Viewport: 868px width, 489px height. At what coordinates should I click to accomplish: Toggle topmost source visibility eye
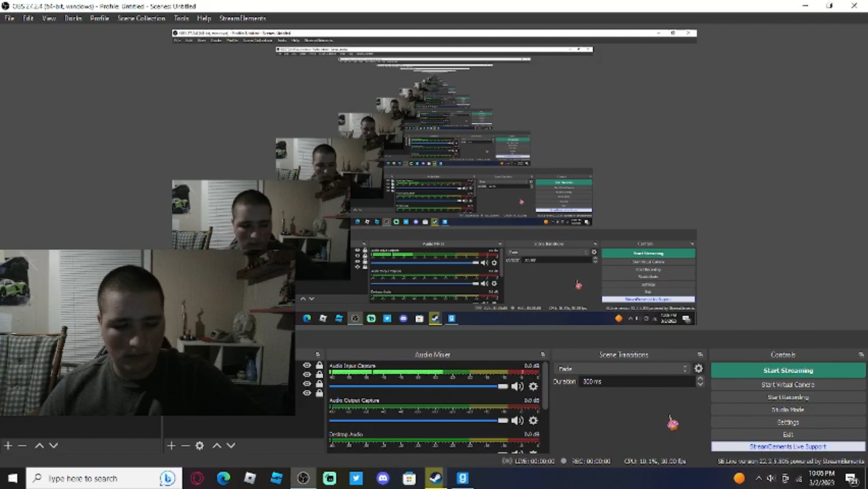pyautogui.click(x=307, y=365)
